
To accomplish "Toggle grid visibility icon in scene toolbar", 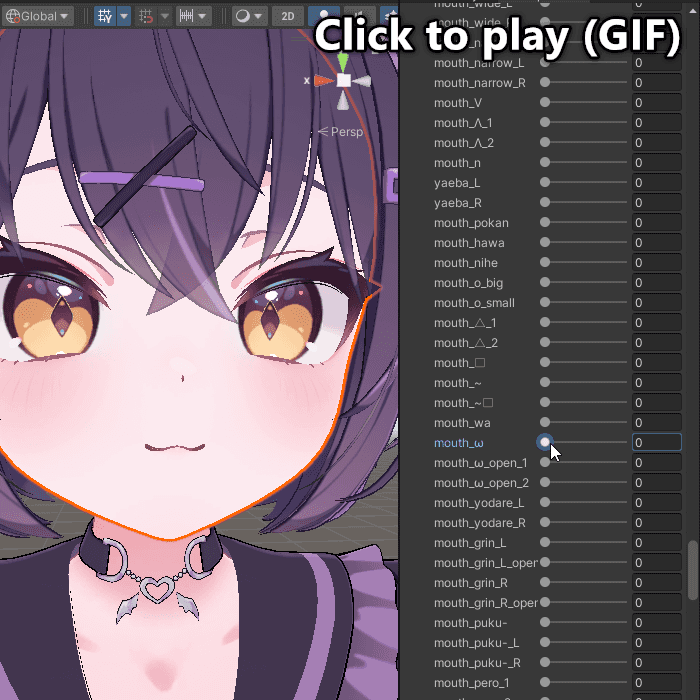I will click(105, 16).
